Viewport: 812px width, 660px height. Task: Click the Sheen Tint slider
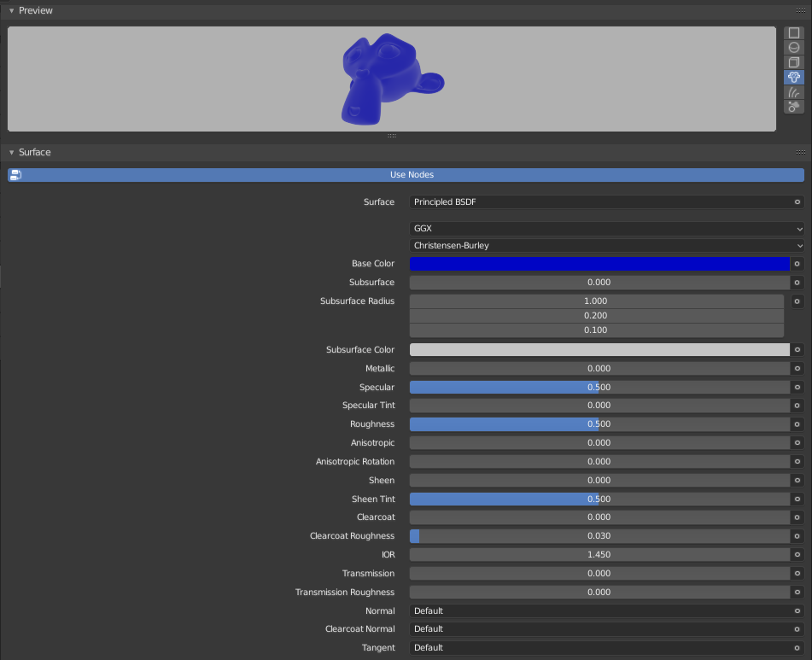coord(599,499)
